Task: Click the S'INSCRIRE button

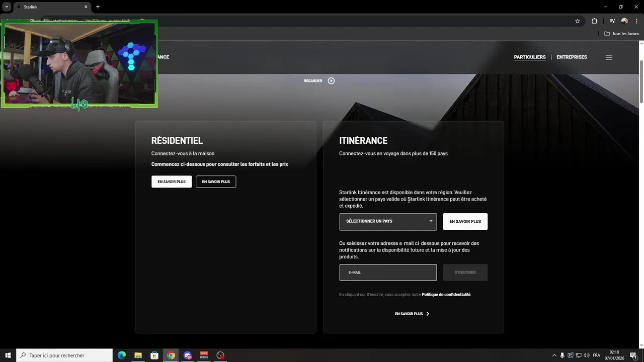Action: tap(465, 273)
